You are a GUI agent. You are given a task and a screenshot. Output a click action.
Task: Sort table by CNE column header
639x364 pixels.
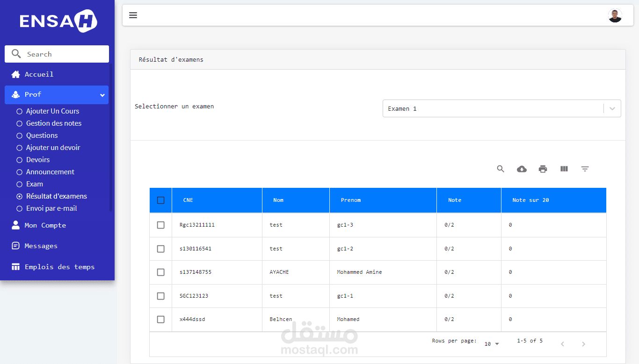click(188, 200)
